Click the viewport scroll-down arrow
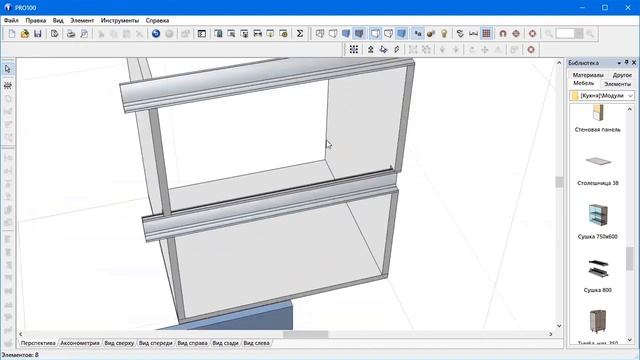Image resolution: width=640 pixels, height=360 pixels. [559, 326]
